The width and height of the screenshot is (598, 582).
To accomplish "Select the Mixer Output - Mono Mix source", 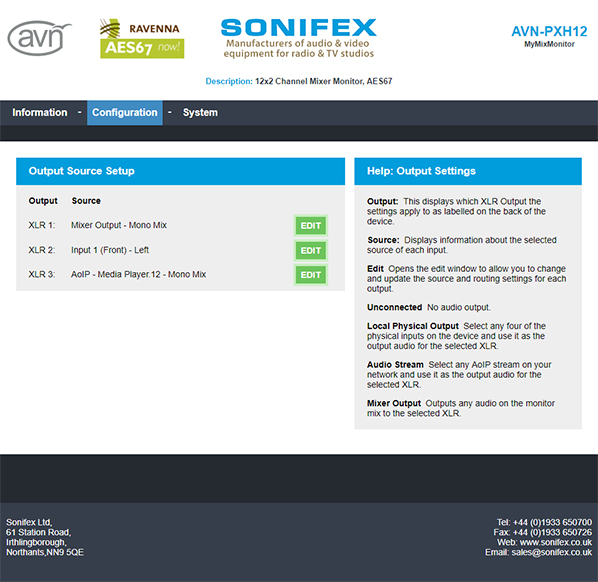I will [119, 225].
